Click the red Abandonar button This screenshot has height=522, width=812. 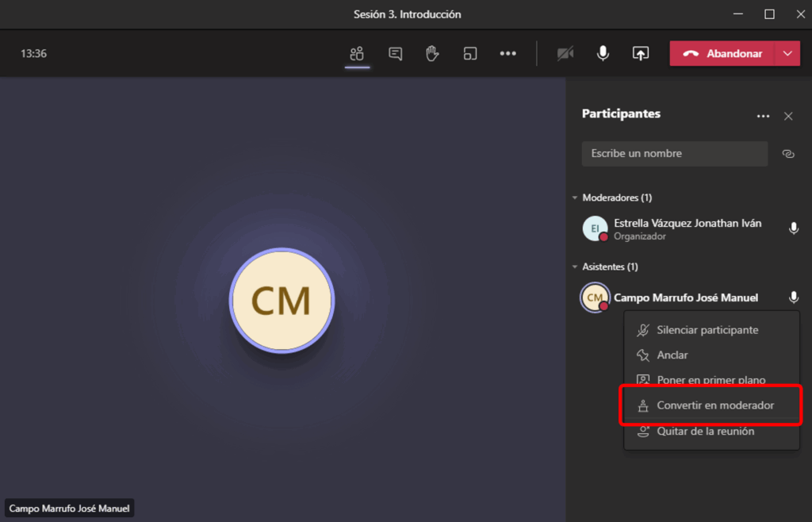(722, 54)
